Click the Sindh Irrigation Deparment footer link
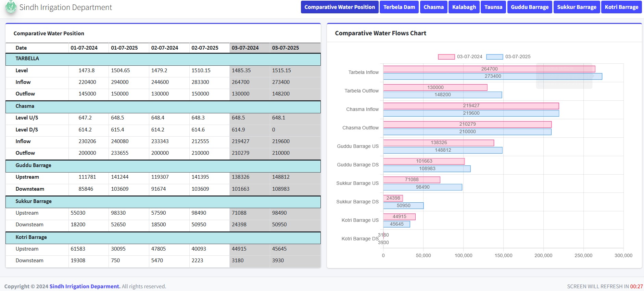This screenshot has height=291, width=644. click(x=85, y=286)
